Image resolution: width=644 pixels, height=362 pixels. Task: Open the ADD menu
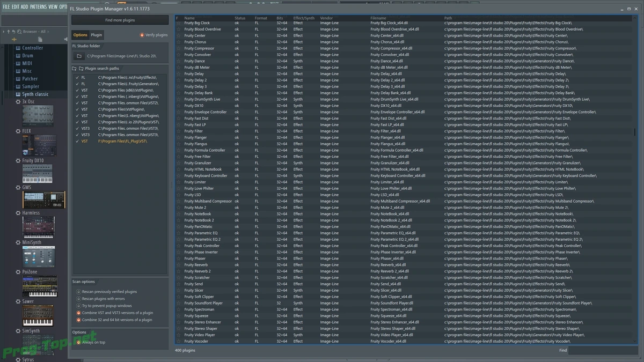coord(25,6)
